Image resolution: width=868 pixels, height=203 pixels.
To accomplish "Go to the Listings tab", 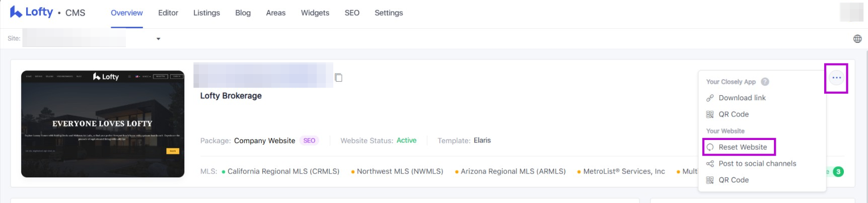I will point(206,13).
